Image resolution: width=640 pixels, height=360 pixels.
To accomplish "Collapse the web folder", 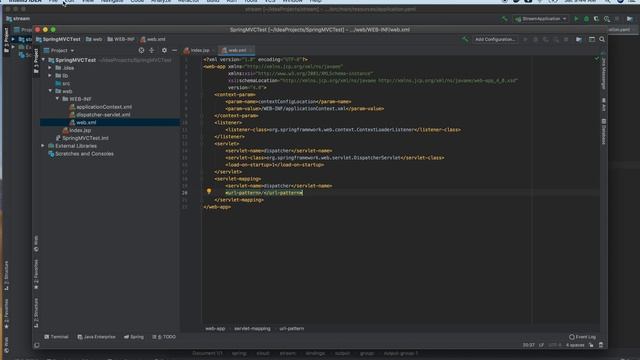I will [x=51, y=91].
